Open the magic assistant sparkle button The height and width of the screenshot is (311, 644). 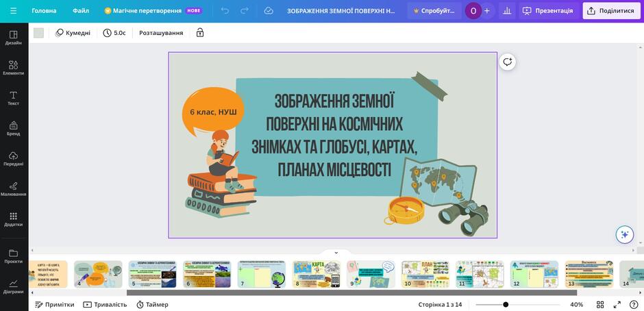coord(625,234)
